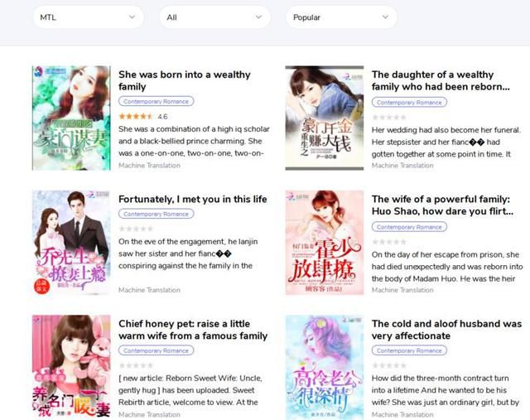This screenshot has height=420, width=530.
Task: Open the Popular sort dropdown
Action: click(x=340, y=17)
